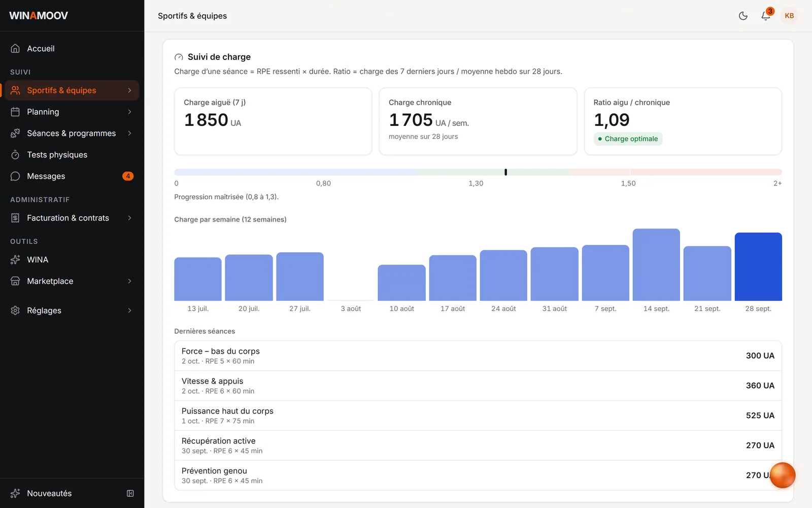Toggle dark mode with the moon icon
The height and width of the screenshot is (508, 812).
743,16
